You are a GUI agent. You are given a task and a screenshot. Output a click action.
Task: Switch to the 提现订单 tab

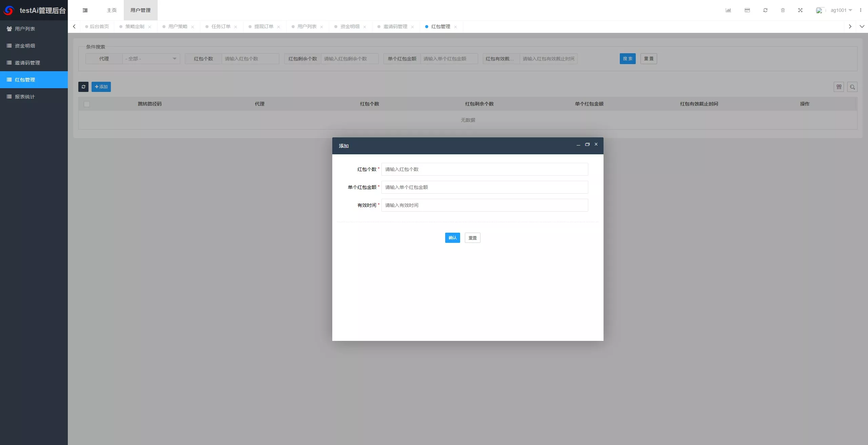pyautogui.click(x=264, y=26)
